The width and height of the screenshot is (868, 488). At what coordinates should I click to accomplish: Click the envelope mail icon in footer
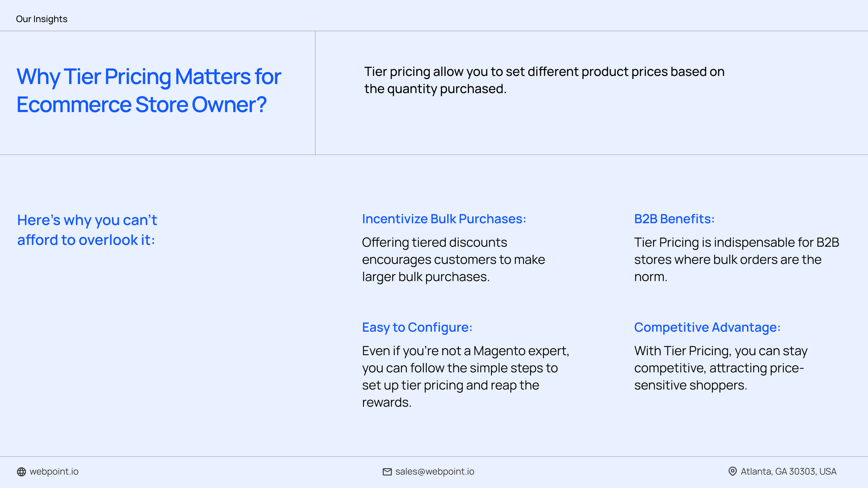387,472
